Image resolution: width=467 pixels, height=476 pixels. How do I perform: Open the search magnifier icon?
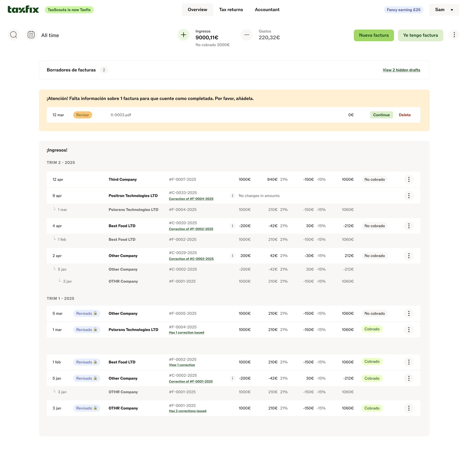pos(14,35)
